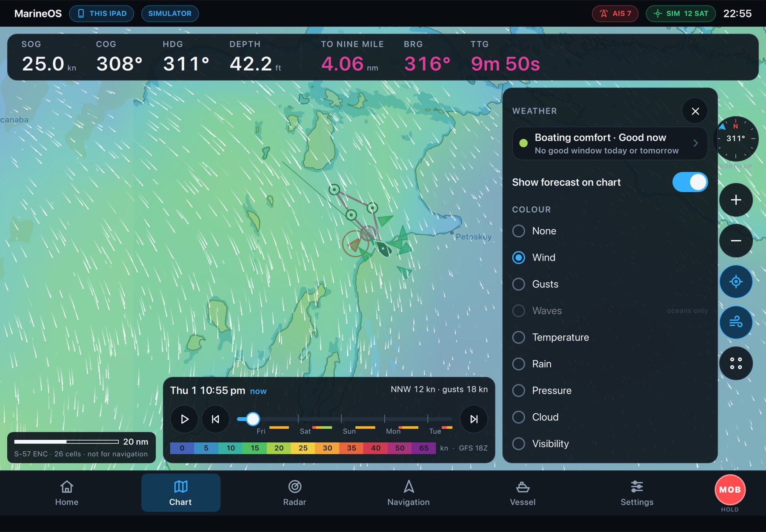Play the forecast animation
The image size is (766, 532).
[184, 419]
